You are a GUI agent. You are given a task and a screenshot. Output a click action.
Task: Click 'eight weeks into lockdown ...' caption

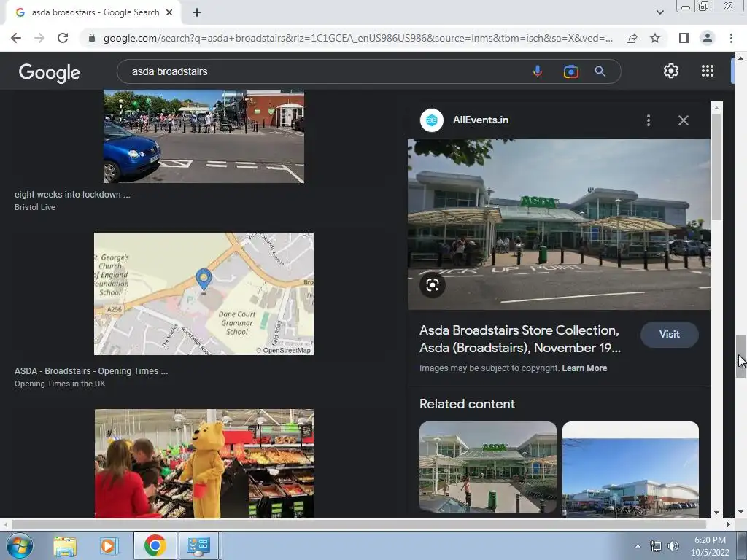point(72,194)
